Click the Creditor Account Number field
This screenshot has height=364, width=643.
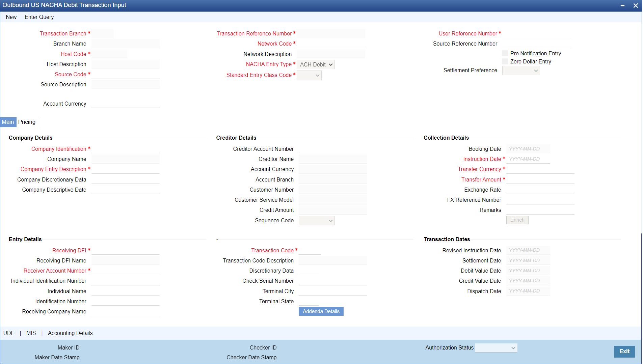[x=333, y=149]
